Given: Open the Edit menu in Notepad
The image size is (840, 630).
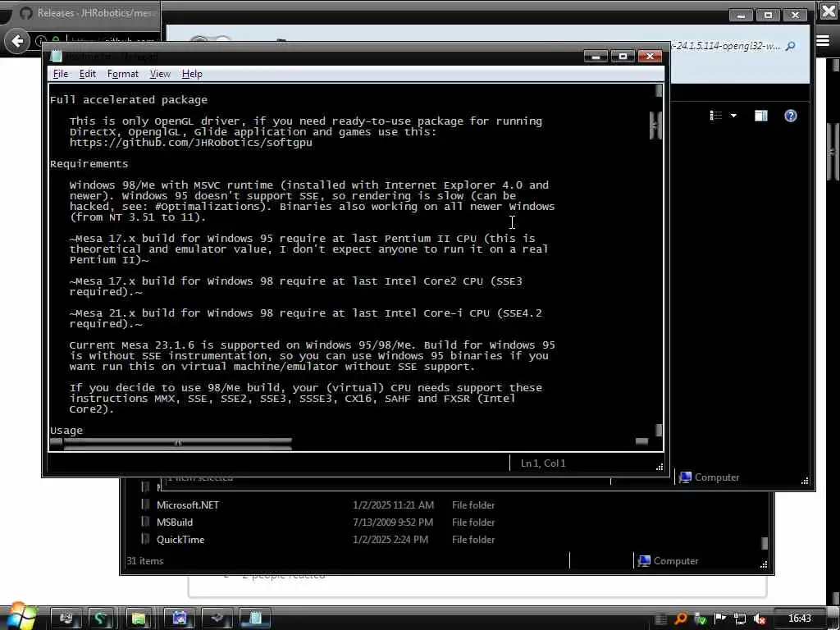Looking at the screenshot, I should (x=87, y=74).
